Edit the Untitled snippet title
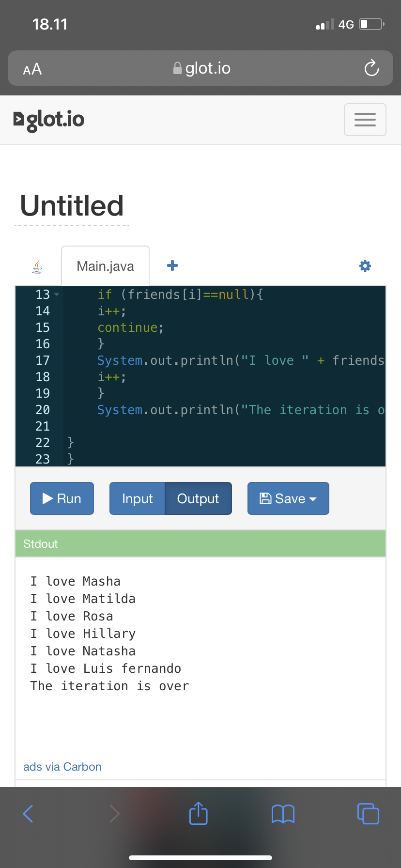401x868 pixels. click(x=72, y=206)
